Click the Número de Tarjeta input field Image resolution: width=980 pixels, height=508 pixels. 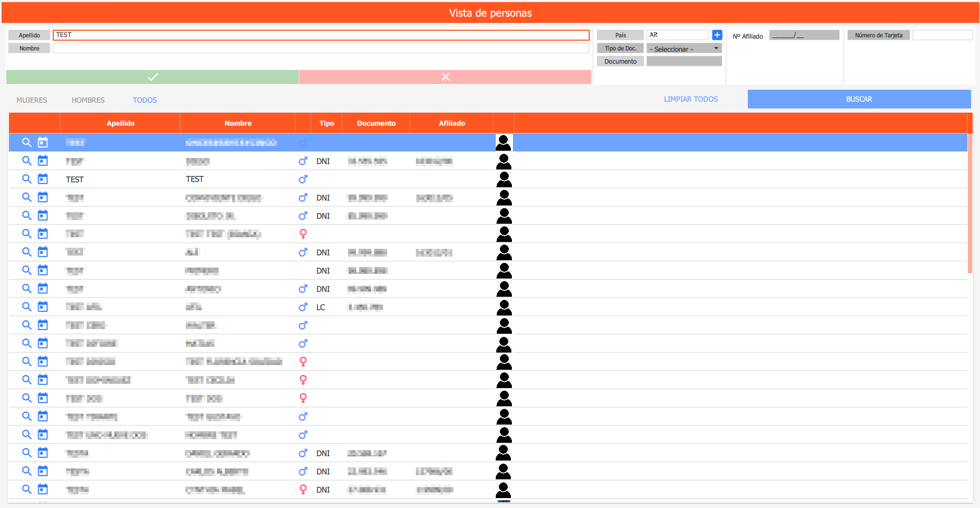[x=942, y=35]
